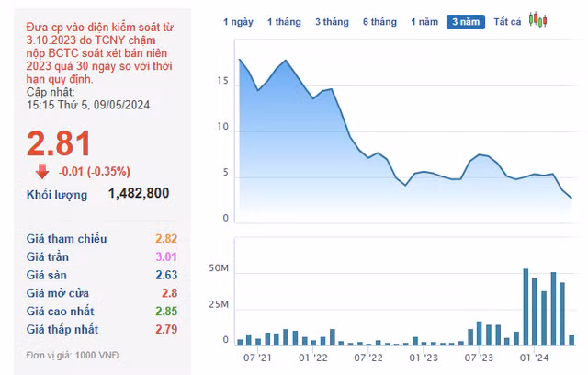Click the lowest price value 2.79
Image resolution: width=588 pixels, height=375 pixels.
tap(165, 329)
